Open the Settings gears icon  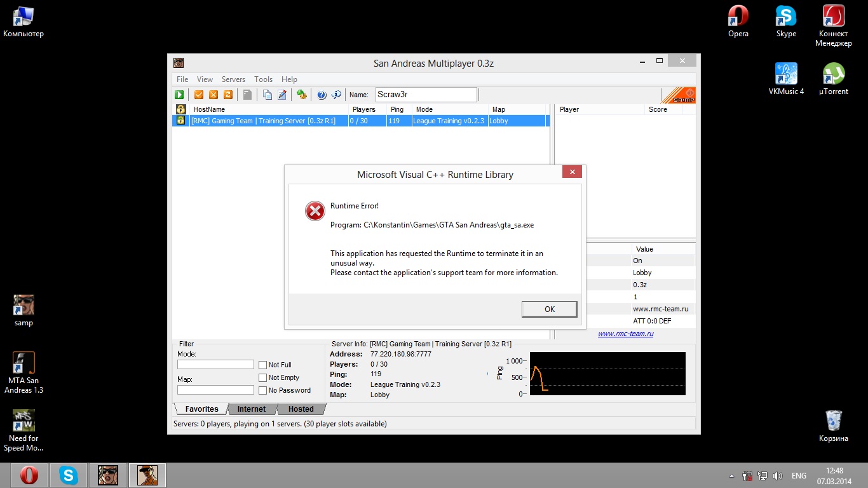pos(302,95)
